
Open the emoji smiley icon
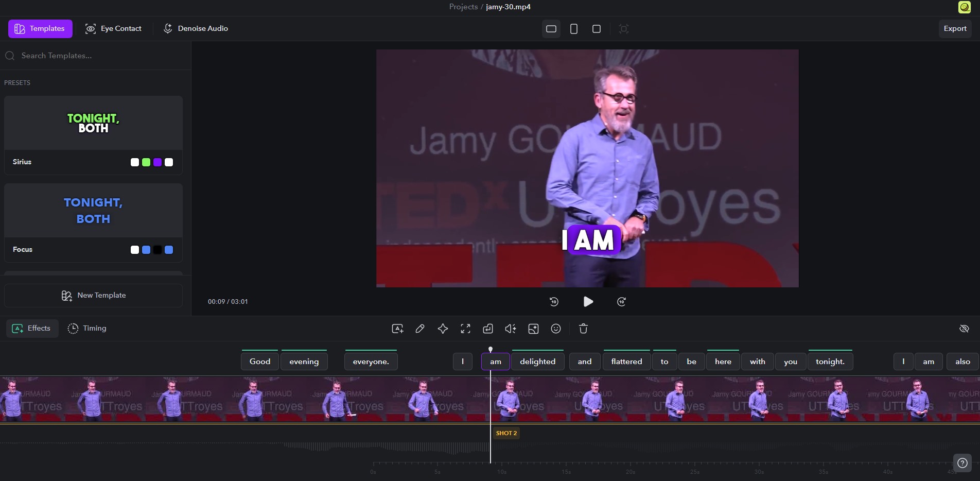pyautogui.click(x=556, y=329)
